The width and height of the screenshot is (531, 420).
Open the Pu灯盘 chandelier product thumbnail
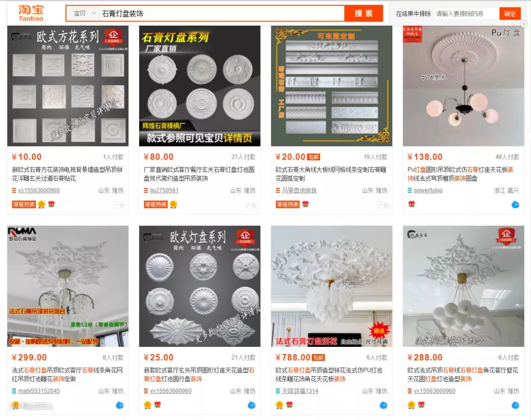point(463,86)
